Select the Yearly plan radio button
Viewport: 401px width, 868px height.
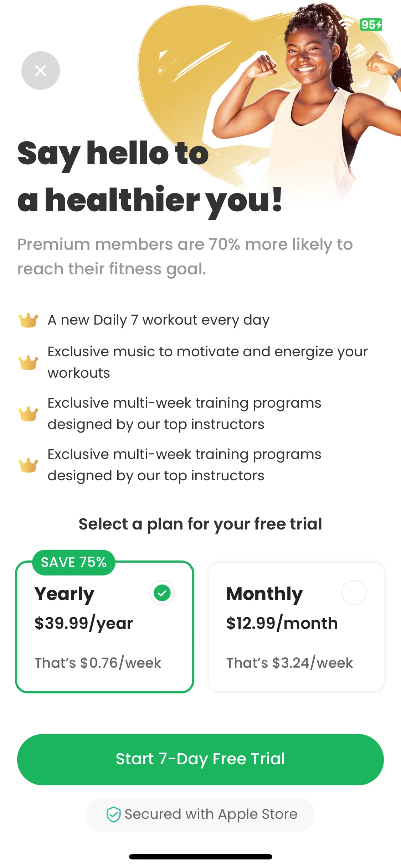click(162, 593)
